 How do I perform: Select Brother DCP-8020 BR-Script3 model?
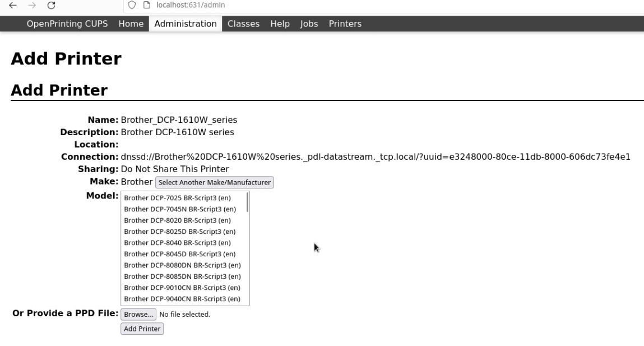pyautogui.click(x=184, y=220)
